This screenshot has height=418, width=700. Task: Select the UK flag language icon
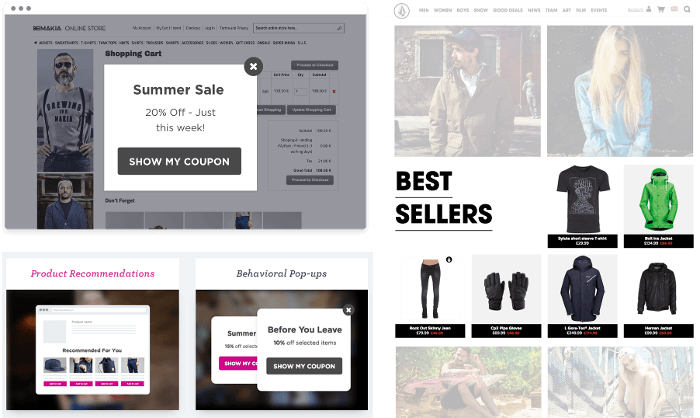[x=674, y=9]
